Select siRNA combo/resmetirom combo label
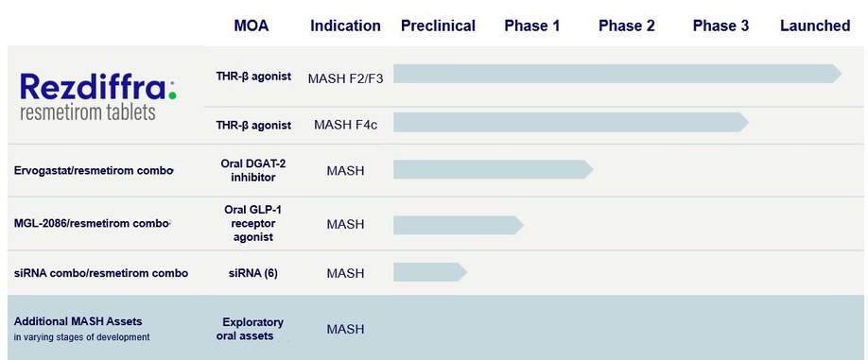The width and height of the screenshot is (868, 360). click(101, 273)
